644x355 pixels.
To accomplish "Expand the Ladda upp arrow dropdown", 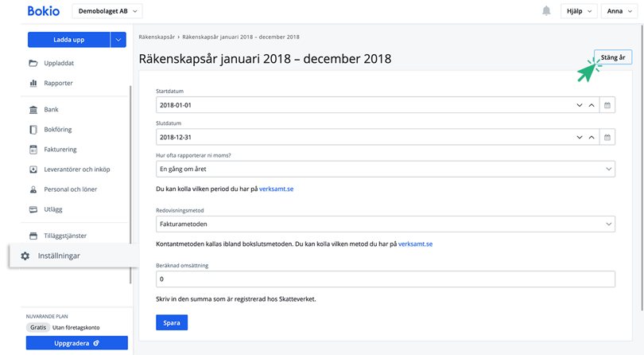I will click(118, 40).
